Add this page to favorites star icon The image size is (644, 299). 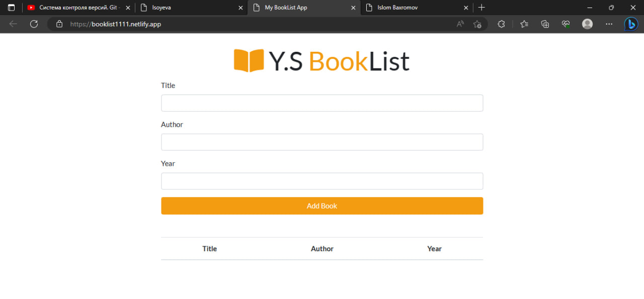click(477, 24)
